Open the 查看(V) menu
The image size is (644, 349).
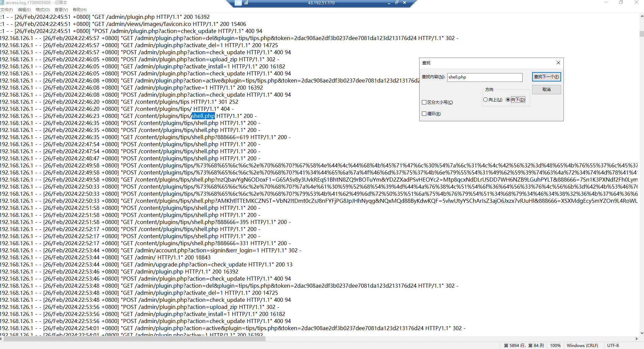click(61, 10)
